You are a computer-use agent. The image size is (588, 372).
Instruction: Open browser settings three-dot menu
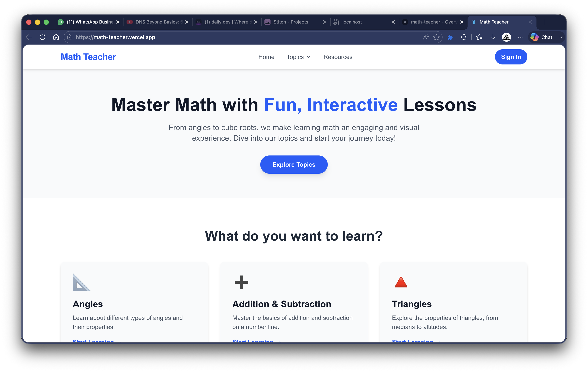click(x=520, y=37)
